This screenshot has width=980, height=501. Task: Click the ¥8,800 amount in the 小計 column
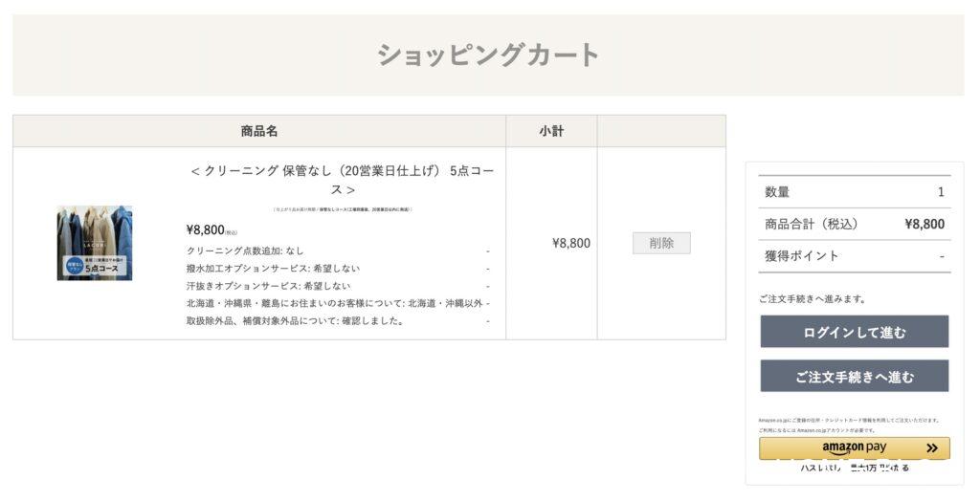click(571, 243)
